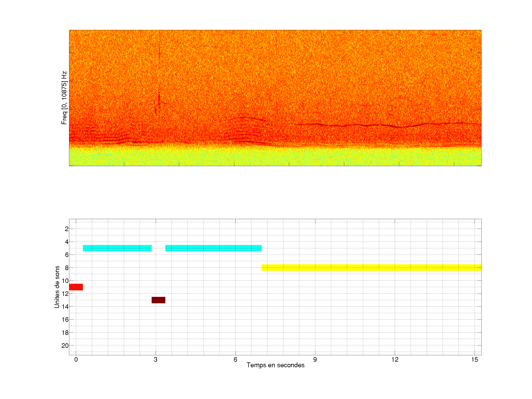The height and width of the screenshot is (399, 532).
Task: Select the second cyan bar ending near 7 seconds
Action: tap(213, 248)
